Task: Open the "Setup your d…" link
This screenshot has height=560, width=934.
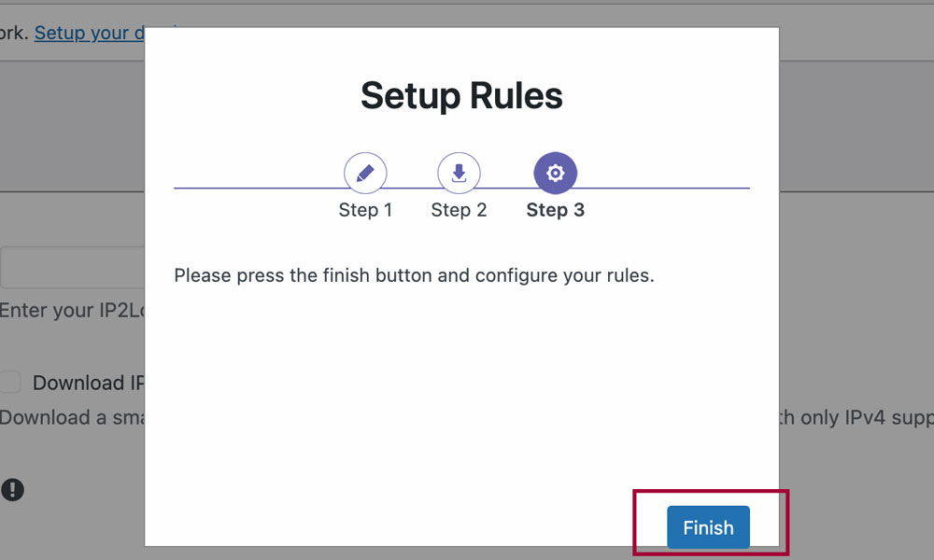Action: pos(89,33)
